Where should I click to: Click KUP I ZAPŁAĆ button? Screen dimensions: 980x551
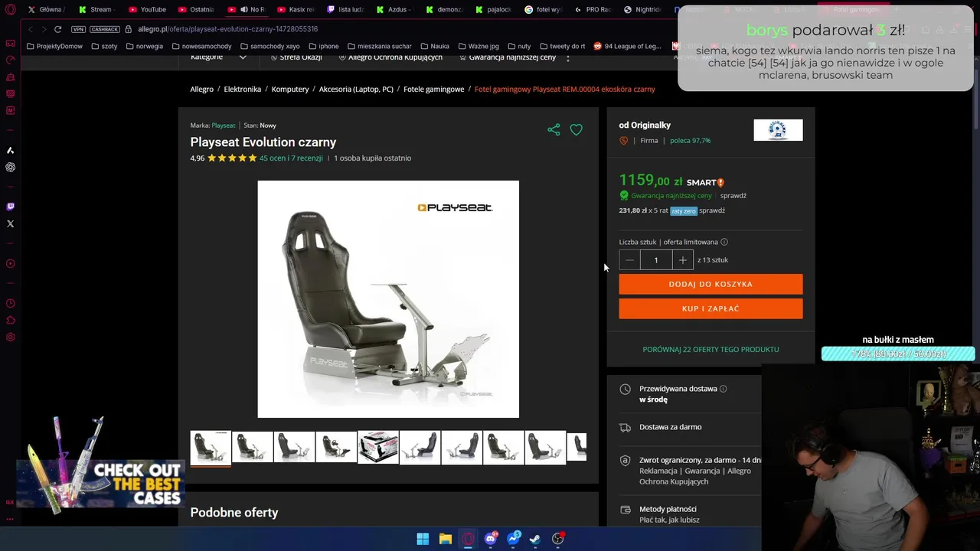pyautogui.click(x=710, y=308)
